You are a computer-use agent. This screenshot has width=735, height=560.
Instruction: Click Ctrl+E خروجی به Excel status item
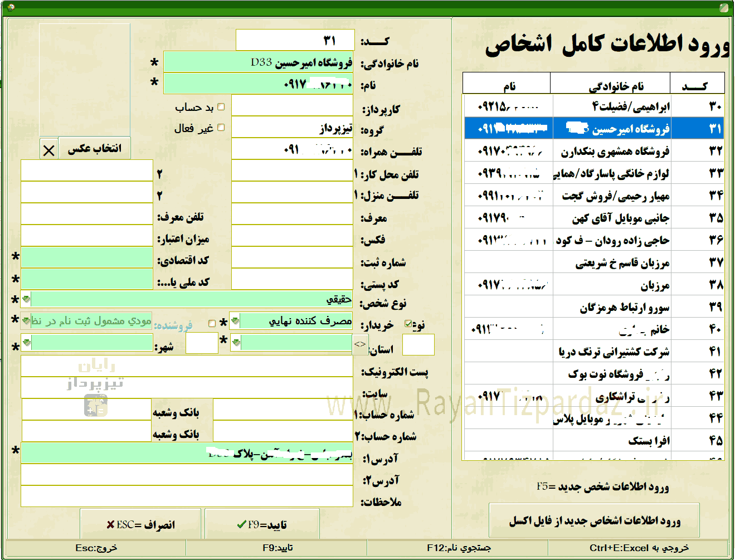(639, 548)
